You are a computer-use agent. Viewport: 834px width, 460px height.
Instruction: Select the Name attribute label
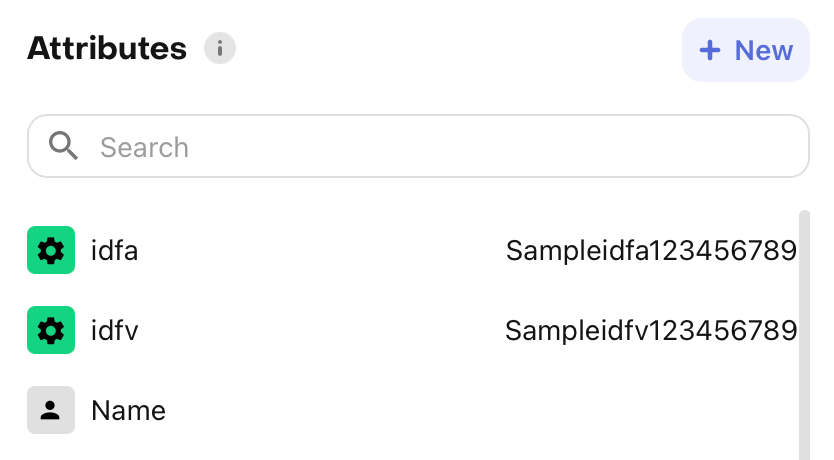click(128, 410)
